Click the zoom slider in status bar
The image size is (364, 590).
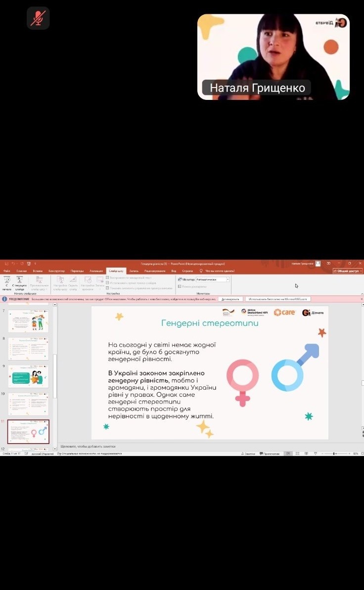point(335,454)
